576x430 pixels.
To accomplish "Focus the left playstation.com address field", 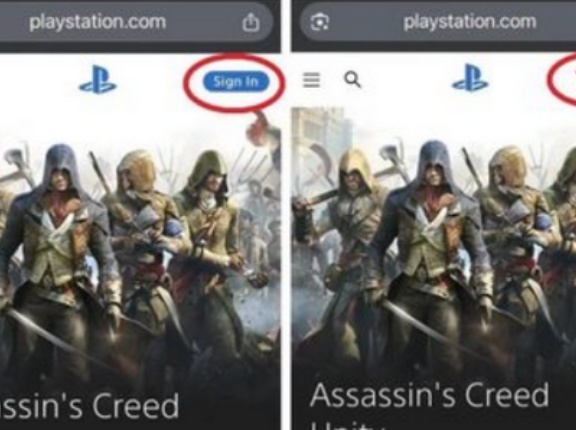I will click(136, 22).
